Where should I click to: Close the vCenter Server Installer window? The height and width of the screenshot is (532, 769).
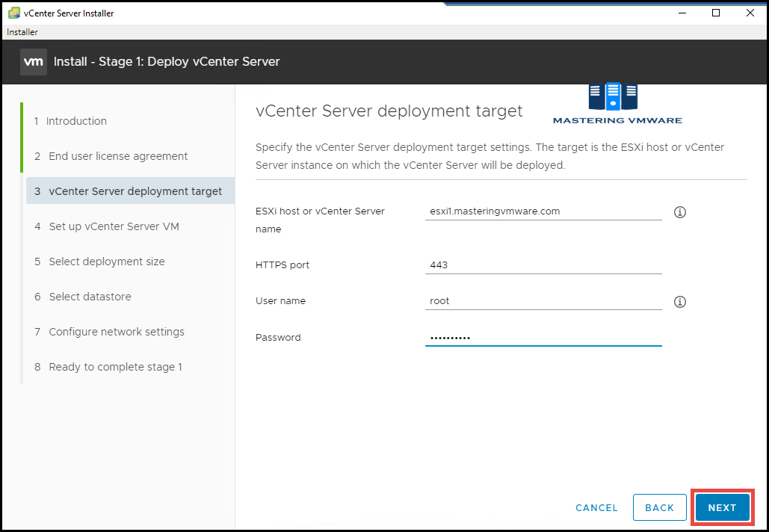750,13
